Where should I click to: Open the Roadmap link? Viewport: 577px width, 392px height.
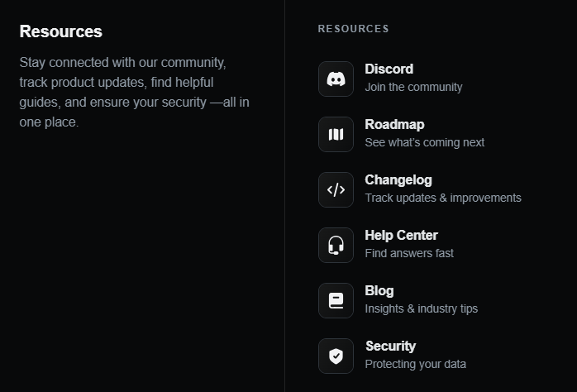coord(394,125)
